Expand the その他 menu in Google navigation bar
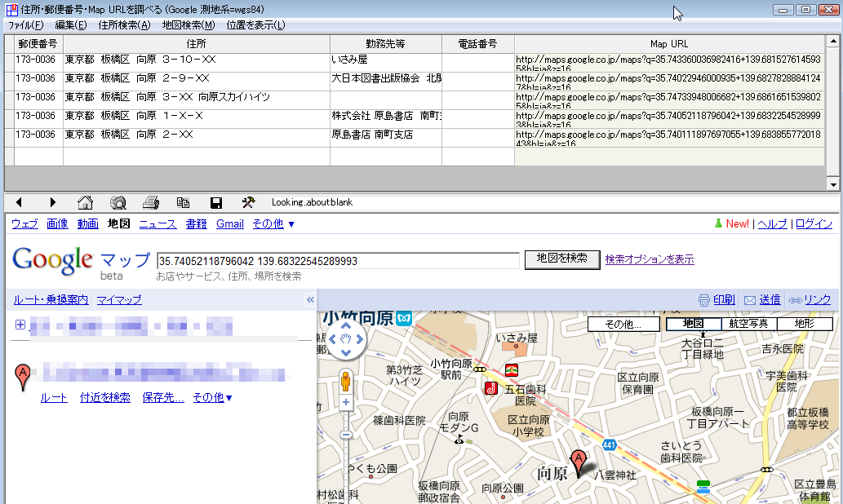This screenshot has height=504, width=843. pyautogui.click(x=273, y=224)
